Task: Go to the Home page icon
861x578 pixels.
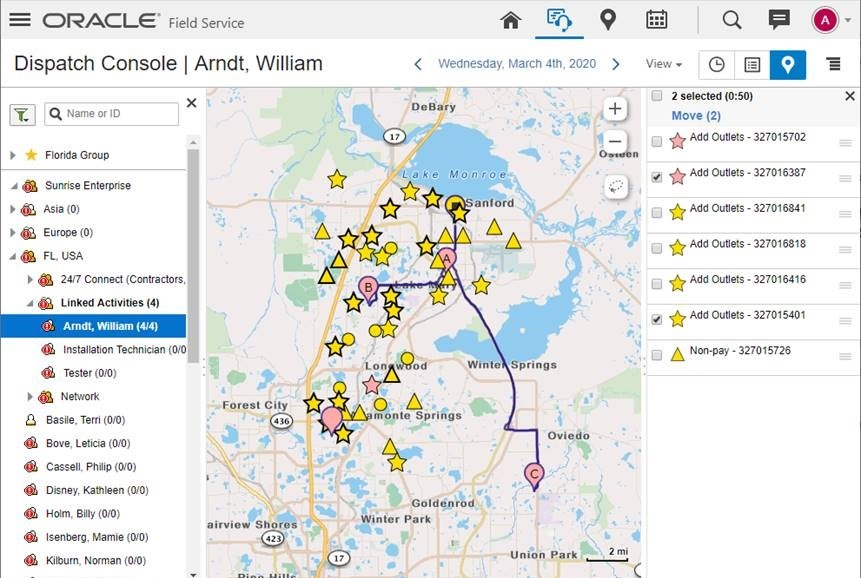Action: click(x=510, y=20)
